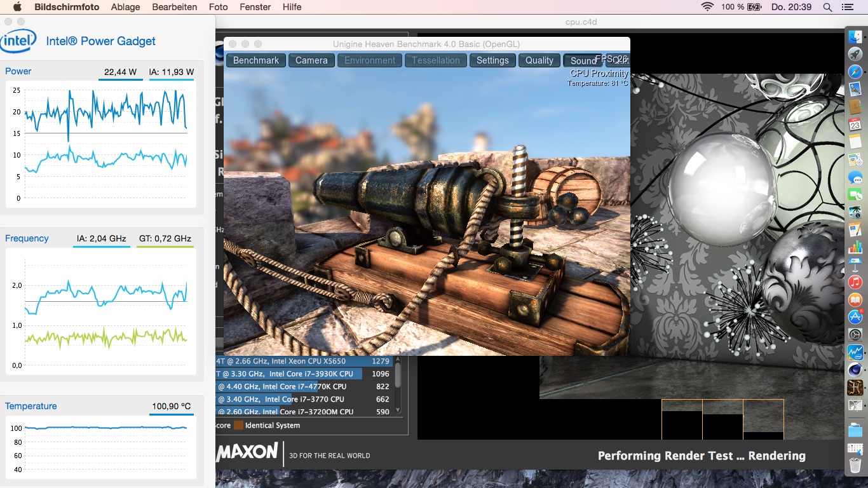Start Benchmark mode in Heaven toolbar

(256, 60)
